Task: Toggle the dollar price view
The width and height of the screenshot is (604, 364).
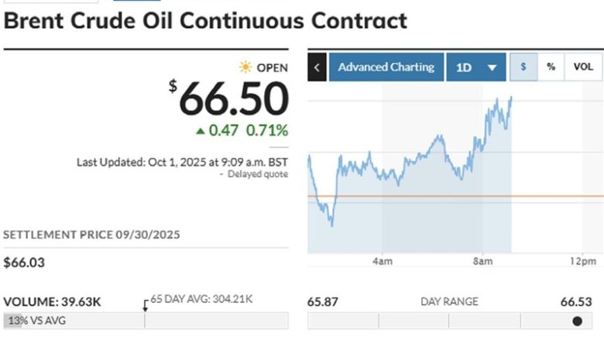Action: (523, 67)
